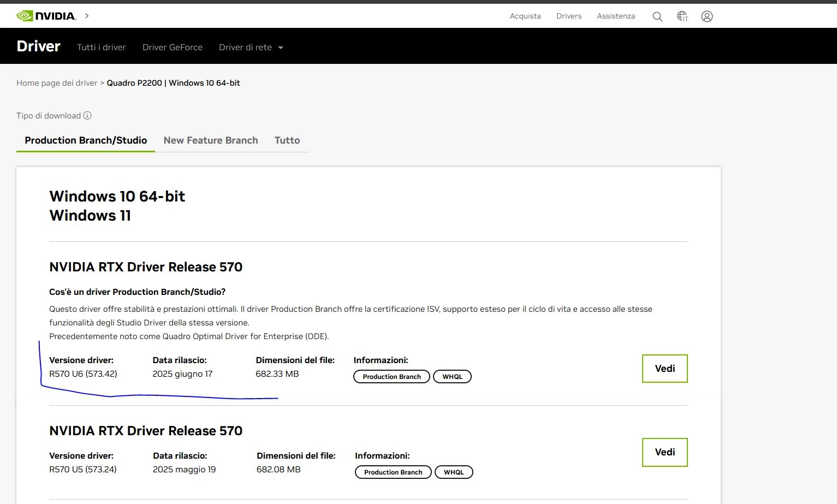This screenshot has height=504, width=837.
Task: Click the Windows 10 64-bit heading
Action: pyautogui.click(x=117, y=196)
